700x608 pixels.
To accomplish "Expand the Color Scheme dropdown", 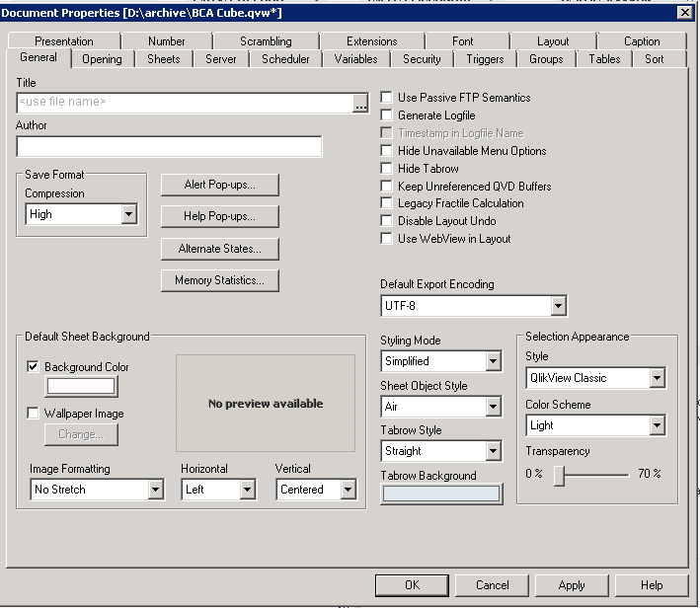I will (x=657, y=425).
